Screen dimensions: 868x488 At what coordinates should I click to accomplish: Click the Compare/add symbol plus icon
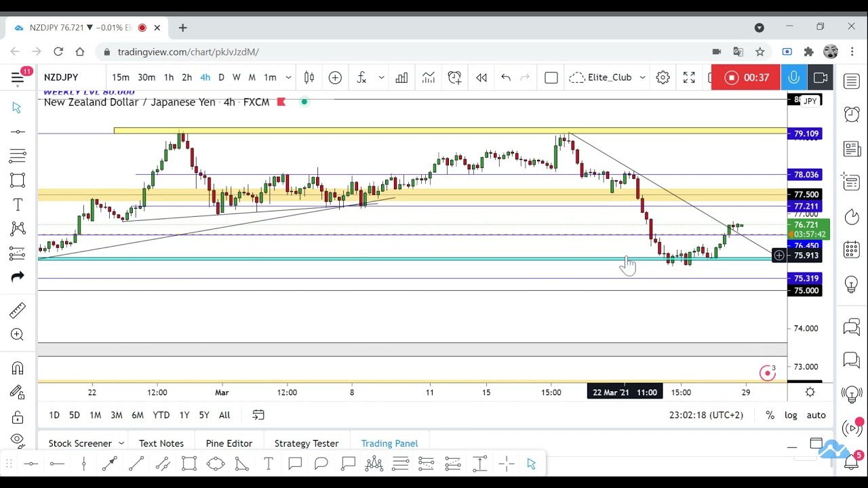pos(335,77)
